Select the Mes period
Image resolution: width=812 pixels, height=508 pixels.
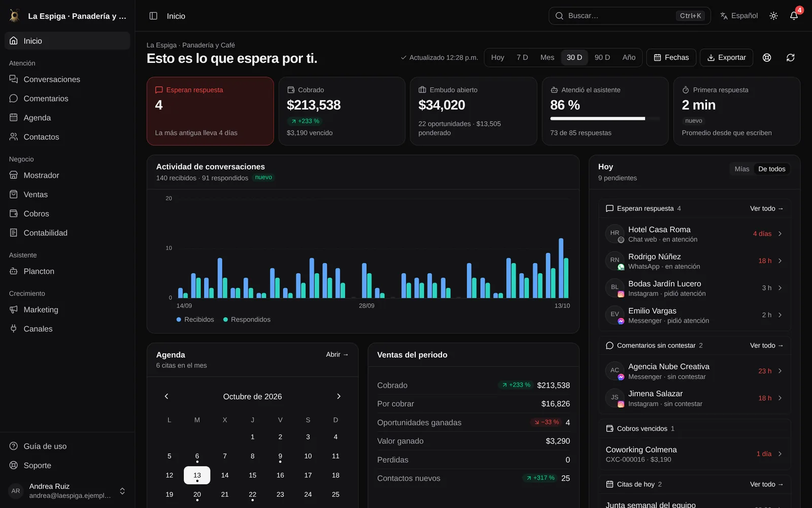coord(547,57)
